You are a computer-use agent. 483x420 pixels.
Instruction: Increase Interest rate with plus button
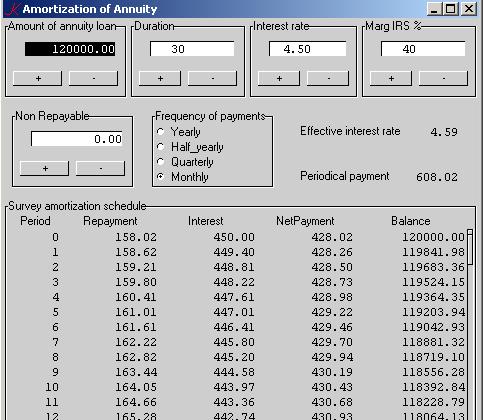pos(279,78)
